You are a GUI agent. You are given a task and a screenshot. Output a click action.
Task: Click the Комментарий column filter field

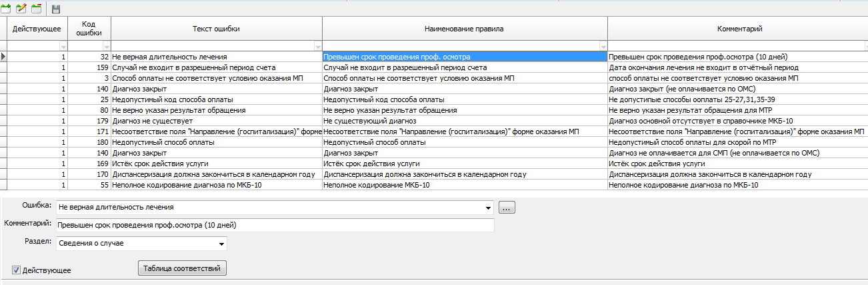click(x=738, y=47)
